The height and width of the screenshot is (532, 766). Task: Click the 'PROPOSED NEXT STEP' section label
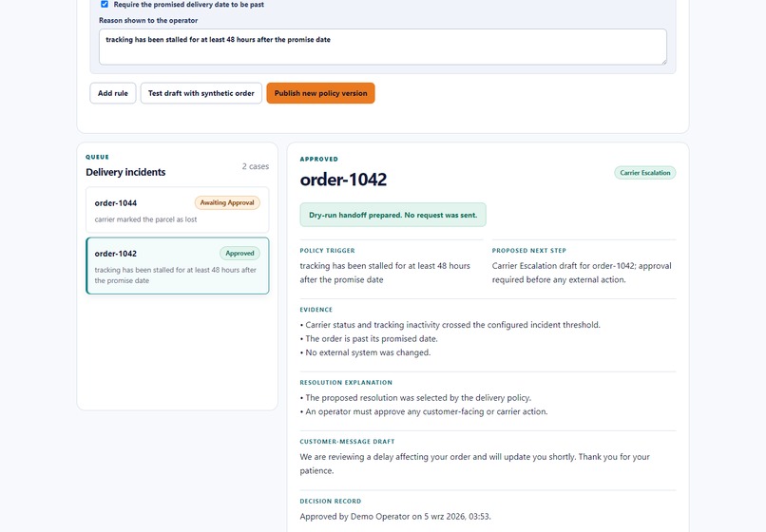tap(528, 251)
